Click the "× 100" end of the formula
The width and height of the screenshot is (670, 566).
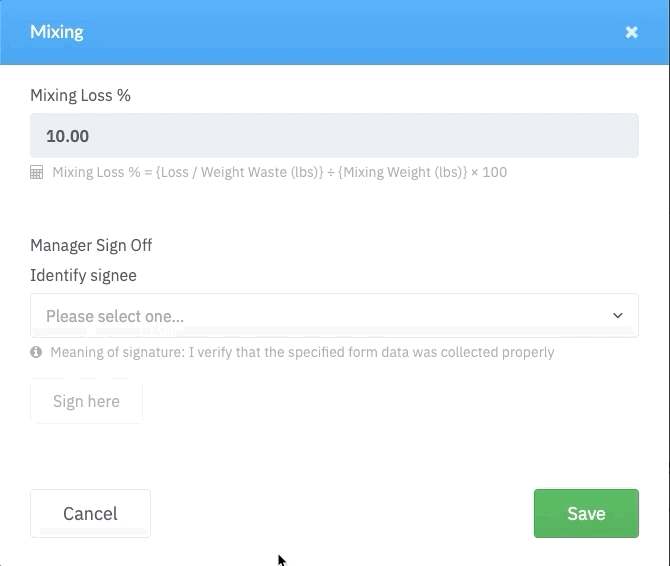point(490,172)
